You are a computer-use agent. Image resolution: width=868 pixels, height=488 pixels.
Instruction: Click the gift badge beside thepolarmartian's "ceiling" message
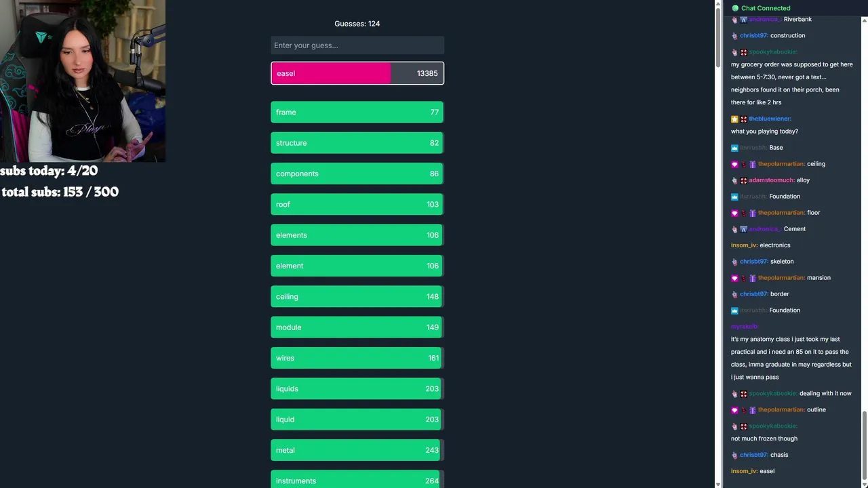click(752, 164)
